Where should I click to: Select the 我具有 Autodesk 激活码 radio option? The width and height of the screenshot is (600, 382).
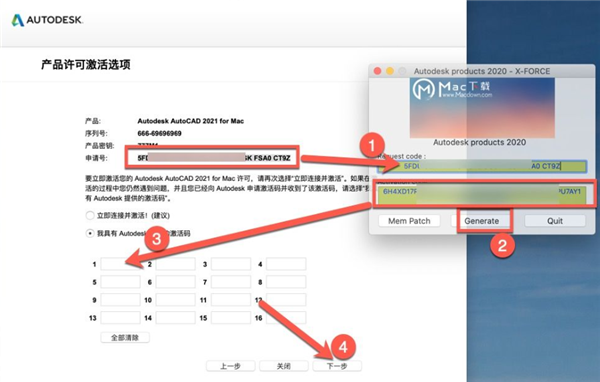point(90,233)
